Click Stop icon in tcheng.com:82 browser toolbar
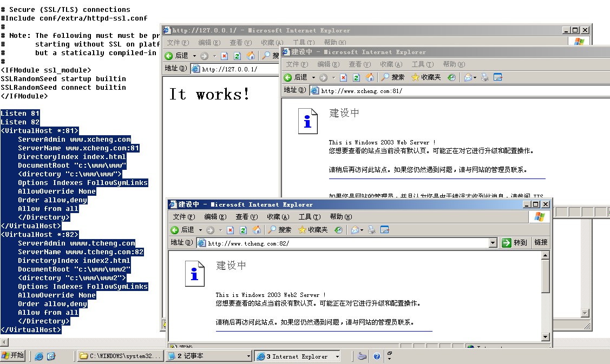The width and height of the screenshot is (610, 364). (230, 230)
